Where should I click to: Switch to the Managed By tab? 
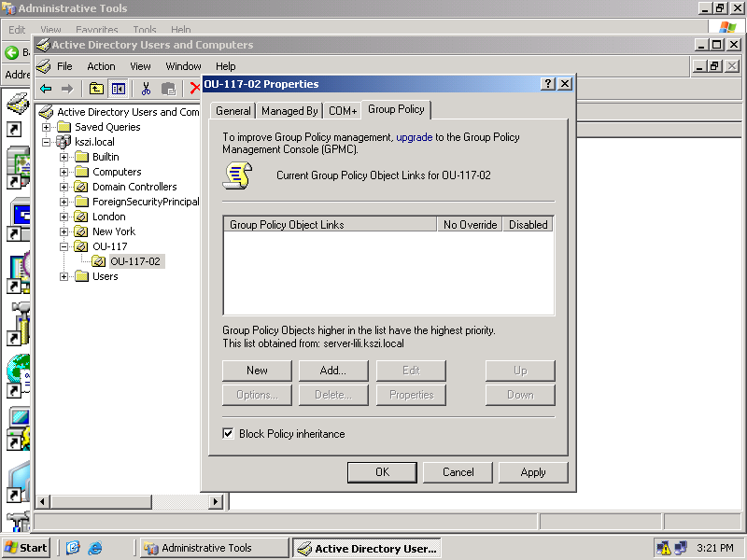[x=289, y=110]
